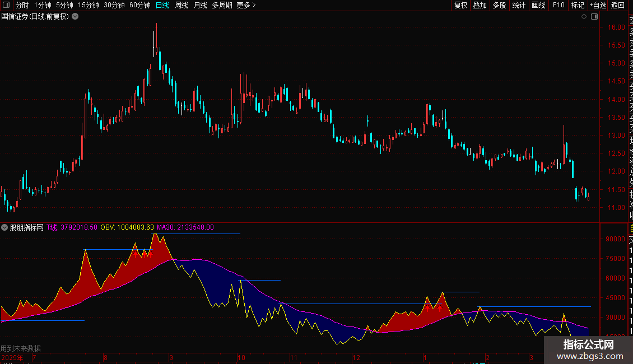Switch to 分时 chart tab
This screenshot has width=633, height=364.
point(22,5)
